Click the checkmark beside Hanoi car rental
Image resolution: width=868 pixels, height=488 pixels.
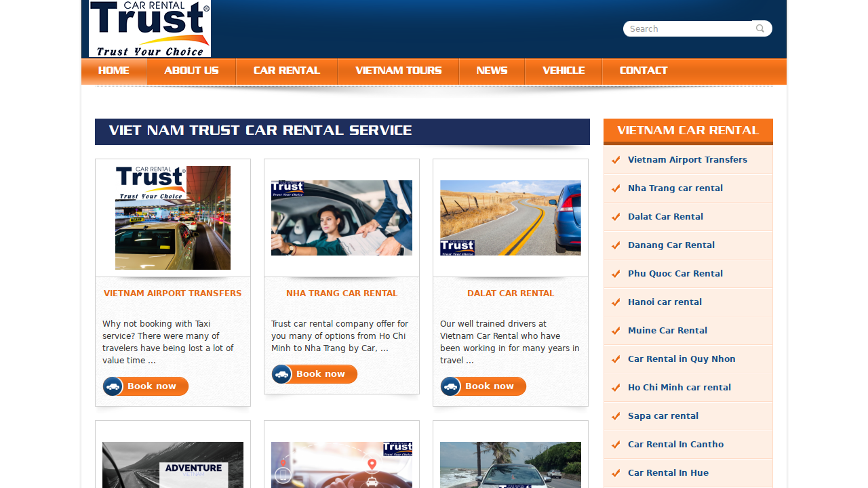pyautogui.click(x=615, y=302)
